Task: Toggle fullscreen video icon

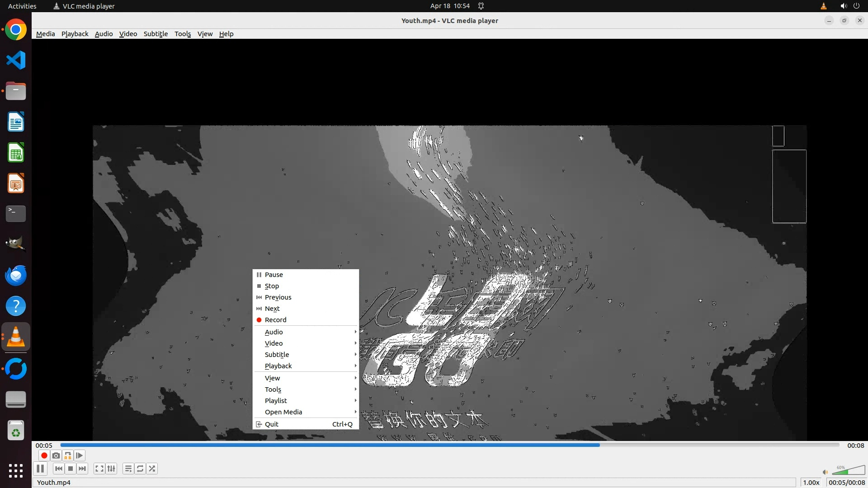Action: (x=99, y=469)
